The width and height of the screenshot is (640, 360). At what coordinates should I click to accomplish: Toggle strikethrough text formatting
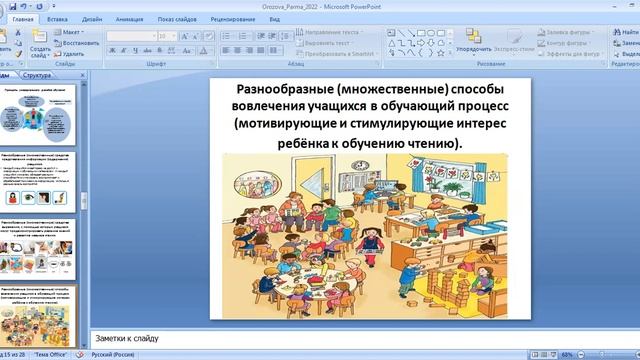coord(147,51)
